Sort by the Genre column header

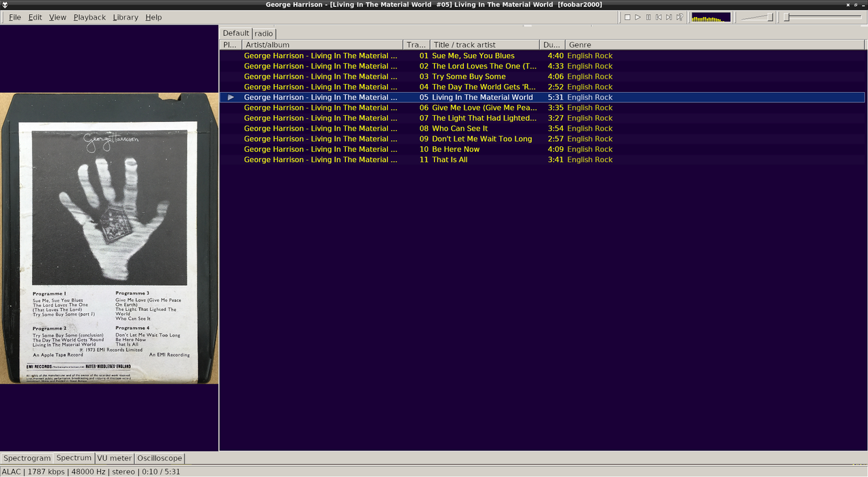click(715, 45)
